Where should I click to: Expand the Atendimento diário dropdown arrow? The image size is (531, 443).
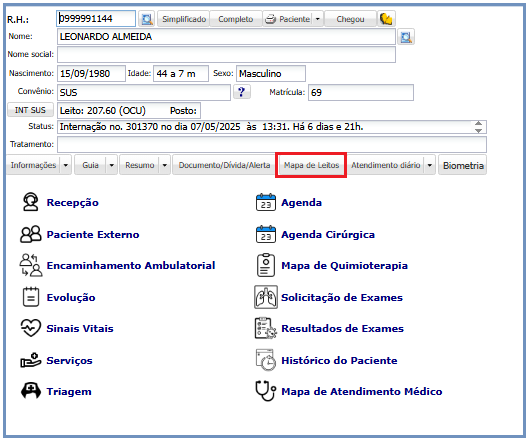(430, 165)
